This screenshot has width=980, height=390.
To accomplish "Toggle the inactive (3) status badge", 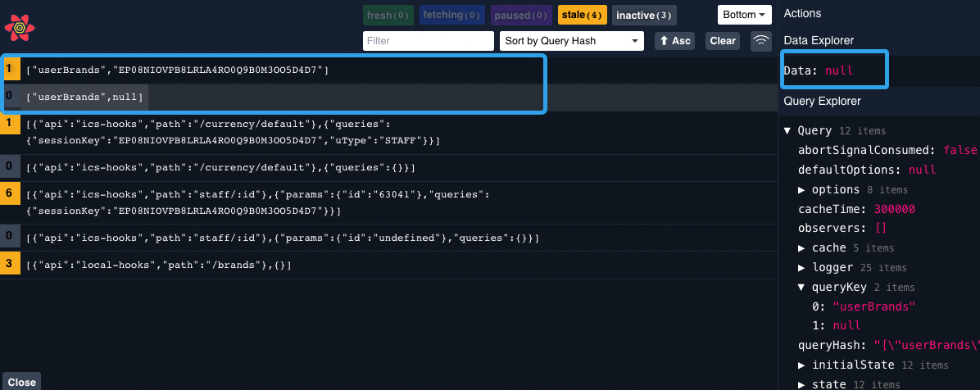I will [644, 15].
